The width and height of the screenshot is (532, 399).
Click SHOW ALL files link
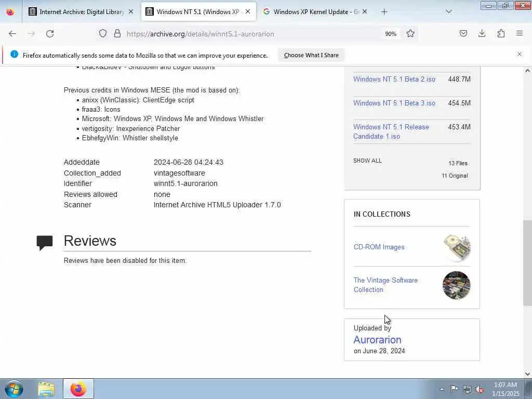tap(367, 161)
